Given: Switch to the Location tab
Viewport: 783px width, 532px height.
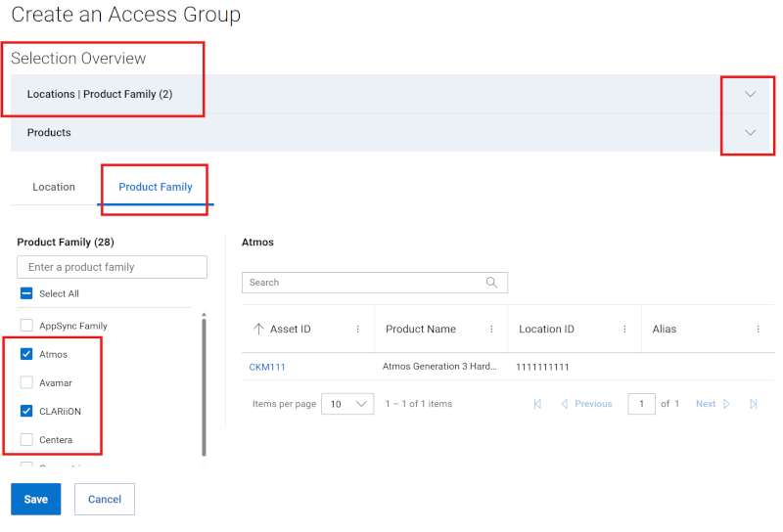Looking at the screenshot, I should coord(54,187).
